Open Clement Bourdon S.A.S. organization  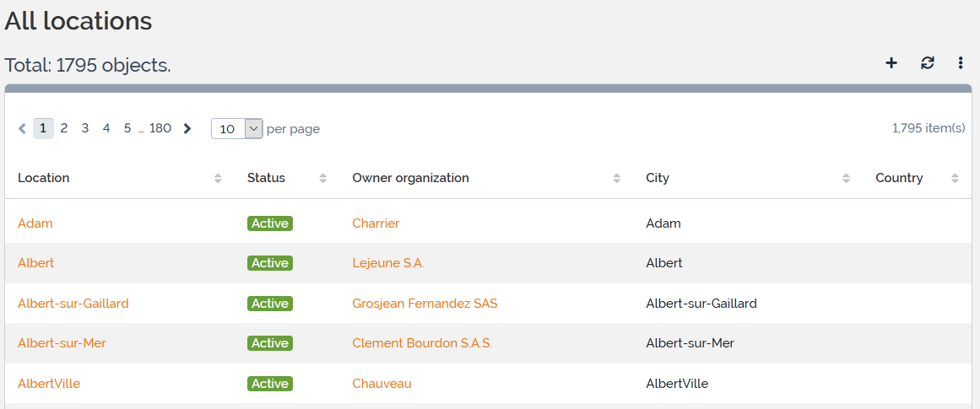coord(422,343)
